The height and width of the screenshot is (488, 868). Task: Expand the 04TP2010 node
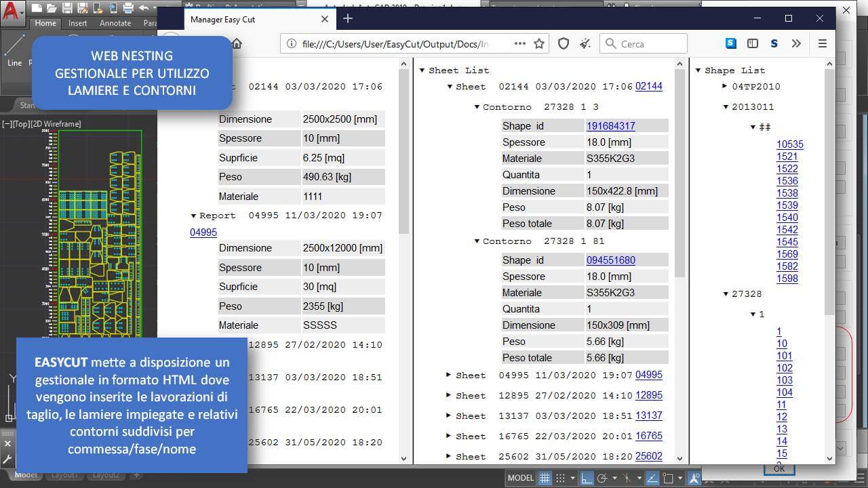click(x=725, y=87)
